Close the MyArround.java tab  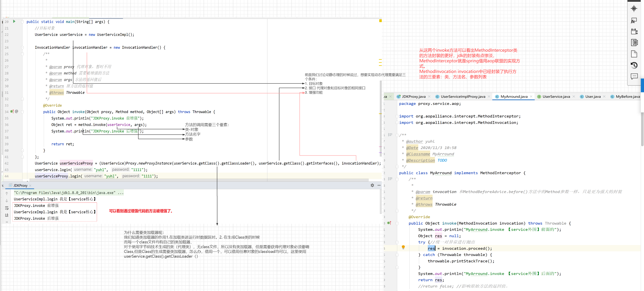coord(531,97)
